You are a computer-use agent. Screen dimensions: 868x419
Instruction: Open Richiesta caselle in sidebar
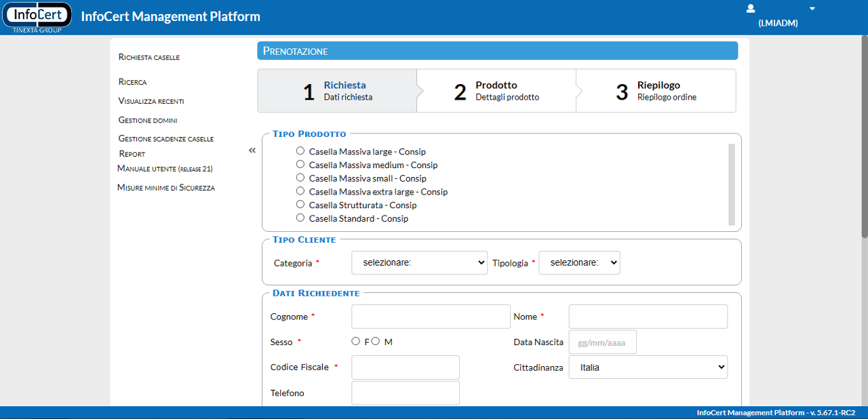(149, 58)
